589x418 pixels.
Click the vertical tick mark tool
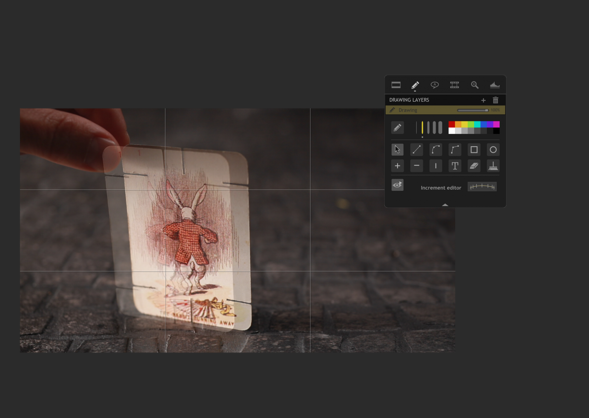pyautogui.click(x=436, y=166)
